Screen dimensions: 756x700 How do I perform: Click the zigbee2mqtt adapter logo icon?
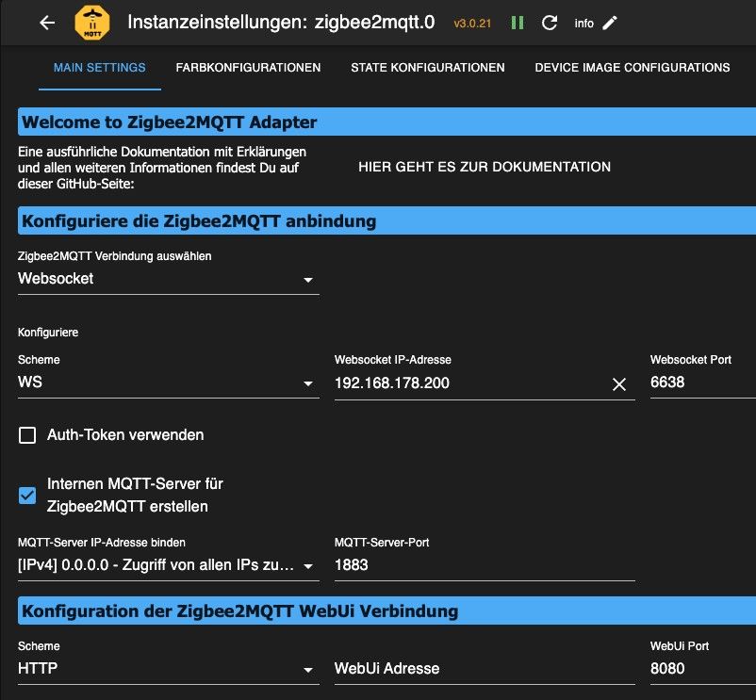tap(92, 23)
